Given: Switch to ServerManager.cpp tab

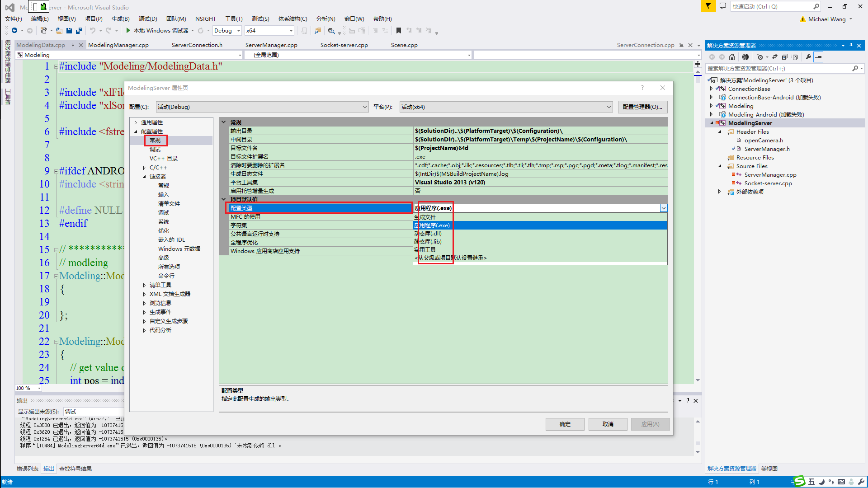Looking at the screenshot, I should [271, 45].
